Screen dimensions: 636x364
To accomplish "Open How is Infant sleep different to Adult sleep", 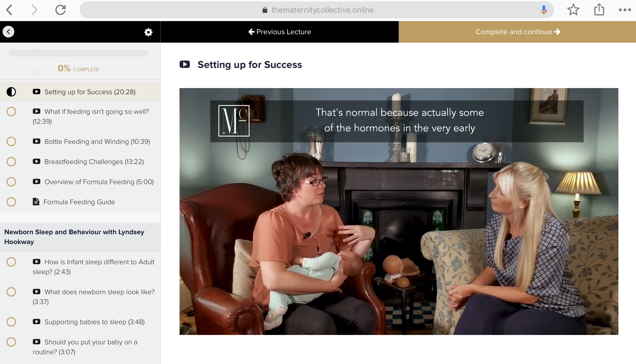I will (x=94, y=267).
